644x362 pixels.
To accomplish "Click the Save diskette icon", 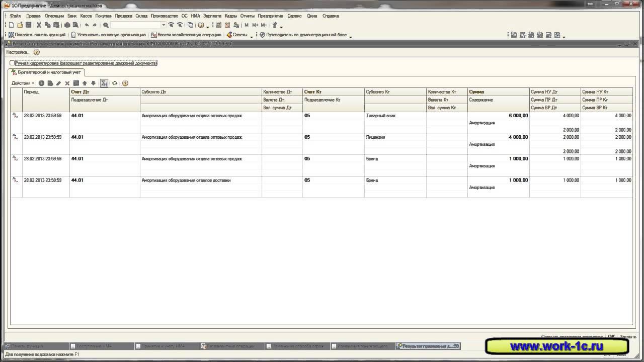I will (x=28, y=25).
